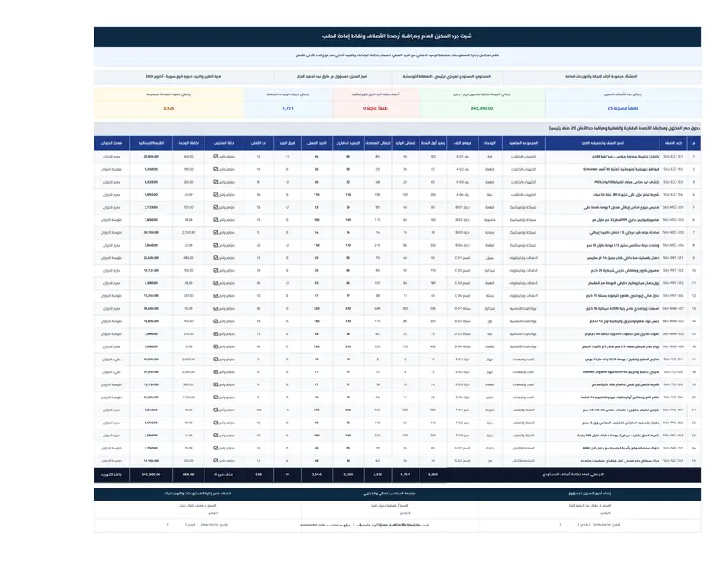The width and height of the screenshot is (728, 562).
Task: Click the 'رصيد أول المدة' column header
Action: [x=432, y=143]
